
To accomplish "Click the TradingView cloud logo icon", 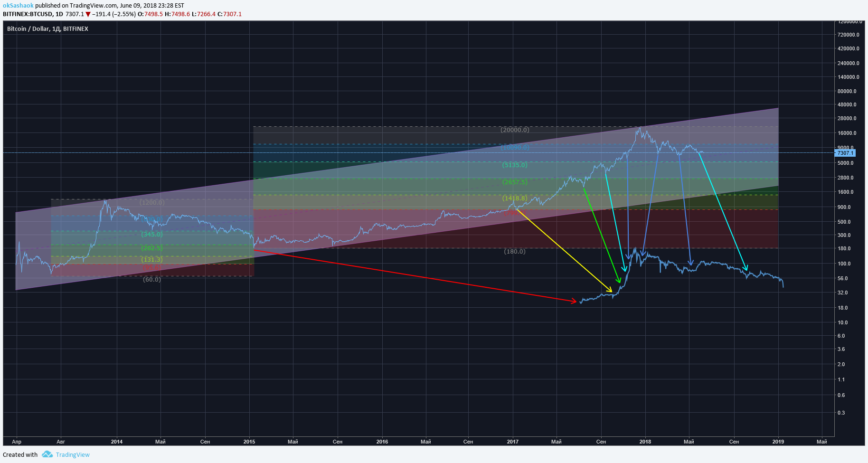I will coord(47,454).
